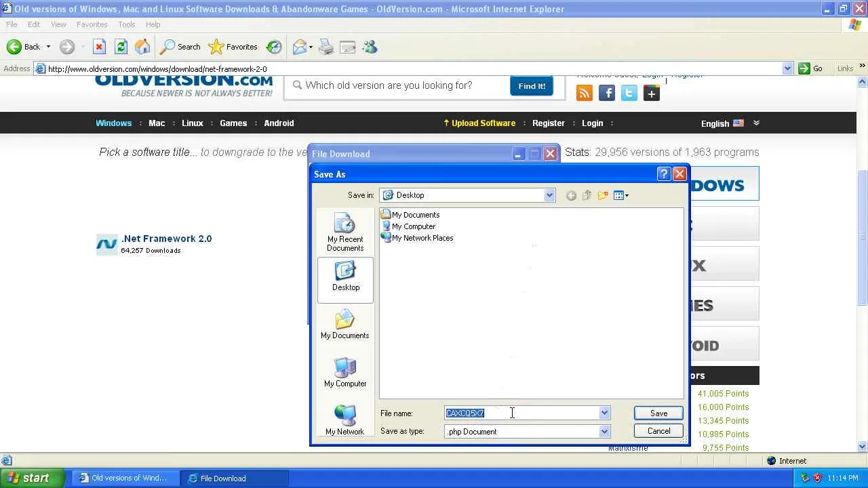Click the Mail envelope icon
The height and width of the screenshot is (488, 868).
tap(299, 47)
